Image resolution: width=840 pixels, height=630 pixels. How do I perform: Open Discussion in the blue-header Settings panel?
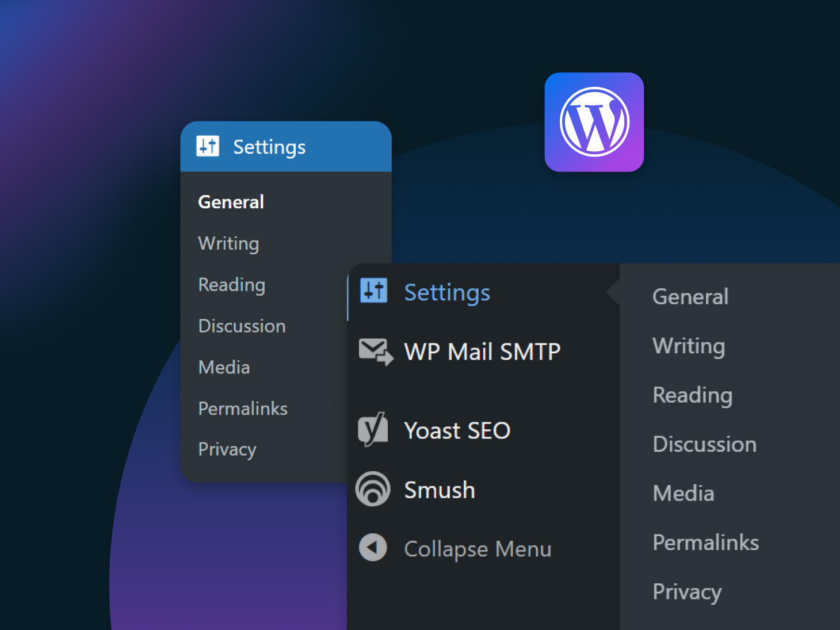(x=242, y=326)
